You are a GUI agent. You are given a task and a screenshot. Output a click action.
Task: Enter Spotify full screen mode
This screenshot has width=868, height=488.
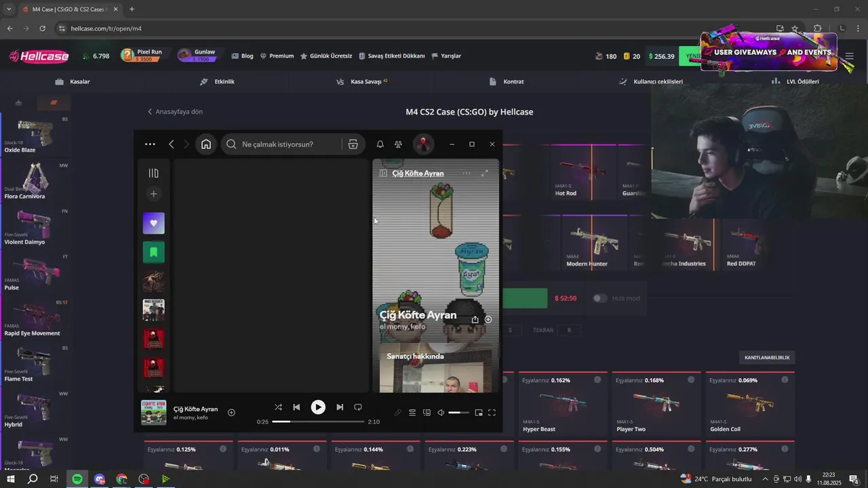tap(492, 413)
